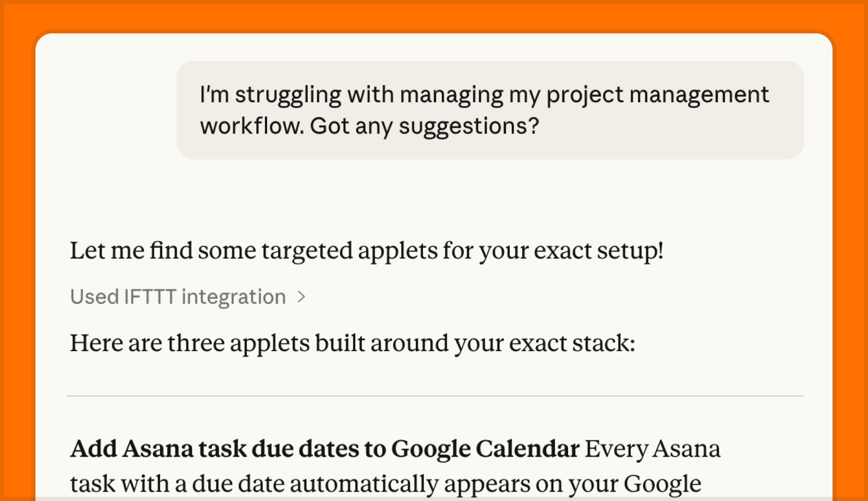Select the Used IFTTT integration label
The width and height of the screenshot is (868, 501).
177,296
